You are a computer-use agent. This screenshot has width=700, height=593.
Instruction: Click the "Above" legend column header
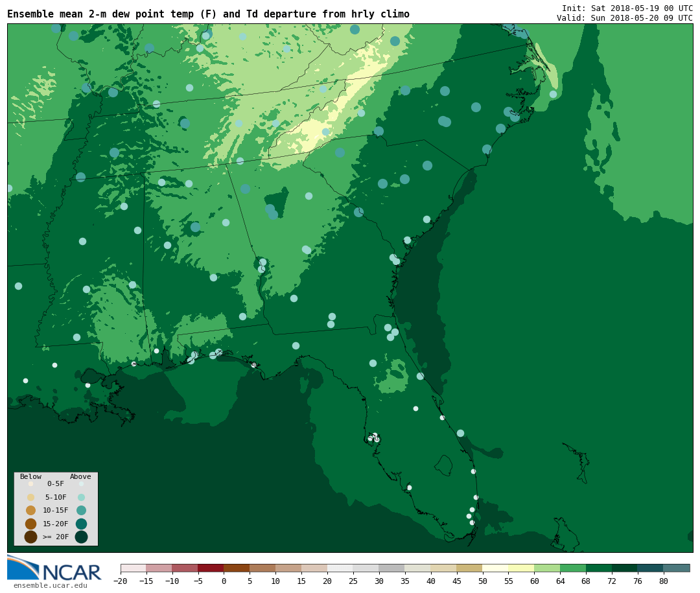(80, 476)
